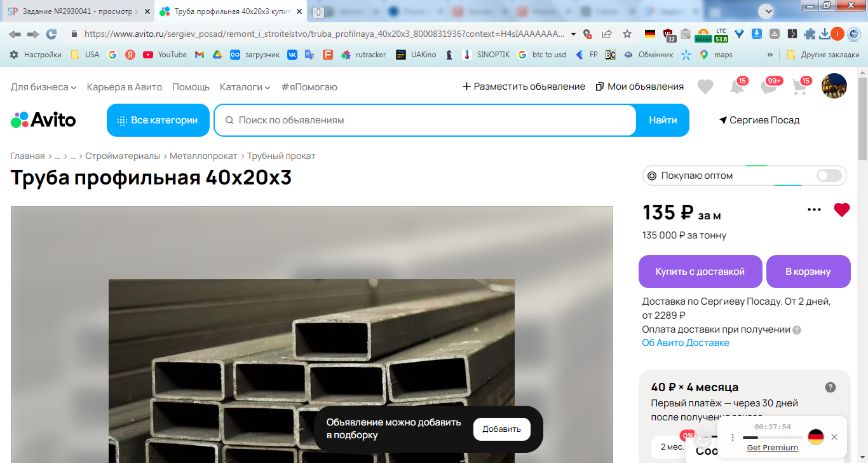Click the help question mark beside delivery payment
The image size is (868, 463).
797,330
